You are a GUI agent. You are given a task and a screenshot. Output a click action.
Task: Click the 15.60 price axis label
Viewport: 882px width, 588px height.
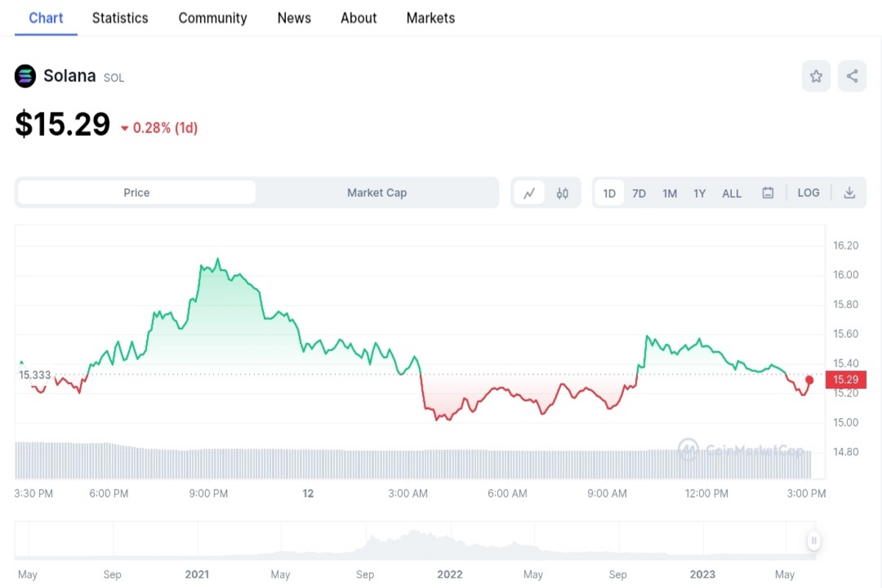[x=846, y=334]
